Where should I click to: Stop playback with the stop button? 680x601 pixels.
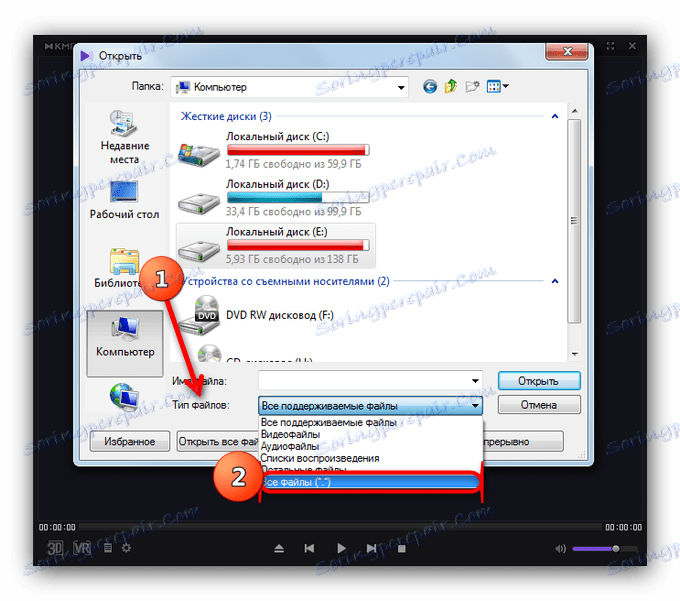click(x=402, y=549)
